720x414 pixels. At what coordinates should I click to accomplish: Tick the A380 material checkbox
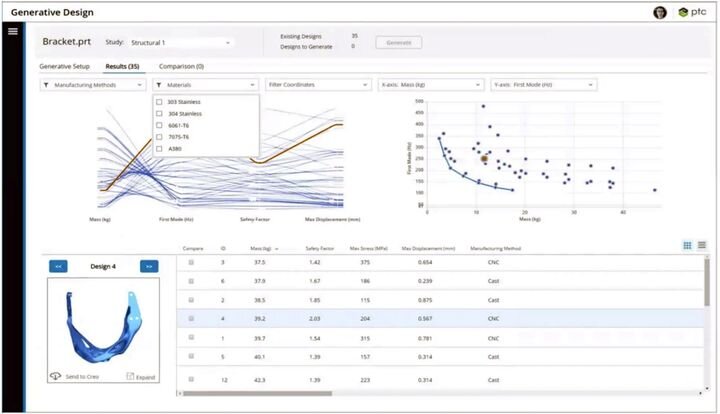160,148
